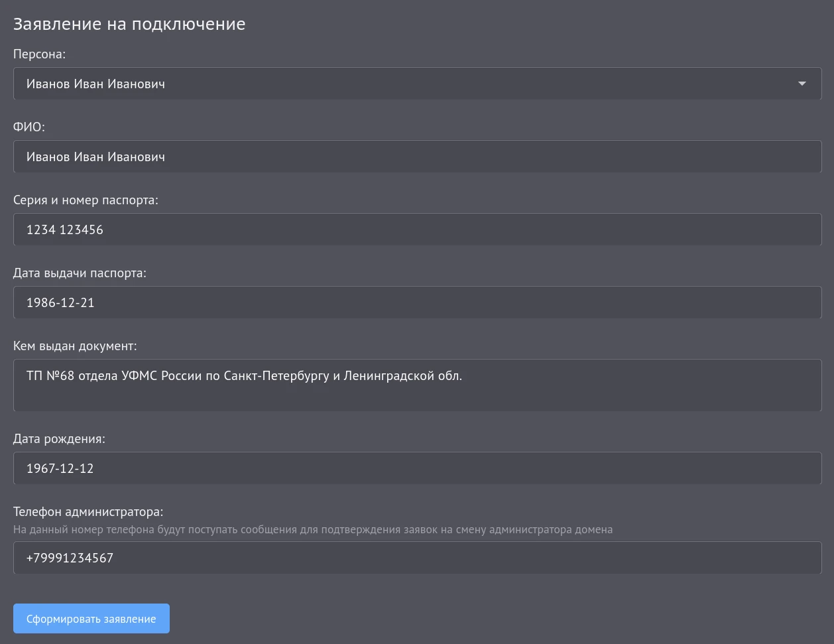Click the Серия и номер паспорта: label
Screen dimensions: 834x644
pyautogui.click(x=86, y=200)
